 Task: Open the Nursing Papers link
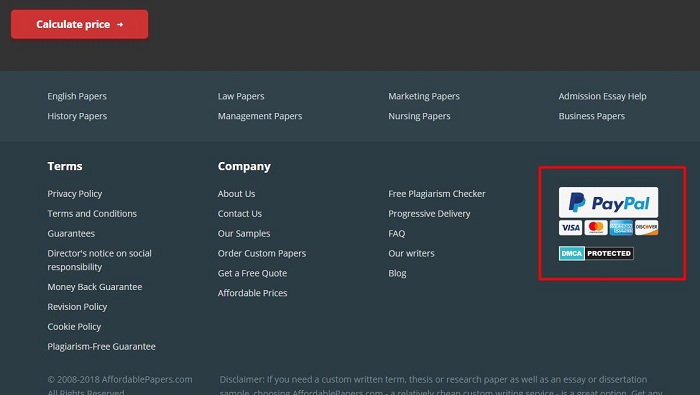pos(419,116)
